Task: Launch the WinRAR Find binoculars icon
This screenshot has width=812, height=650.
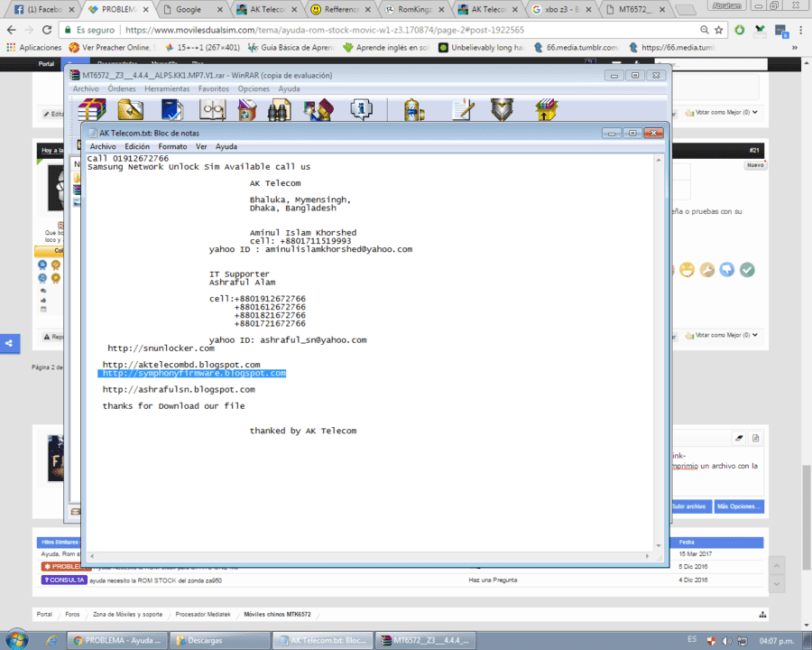Action: pos(279,109)
